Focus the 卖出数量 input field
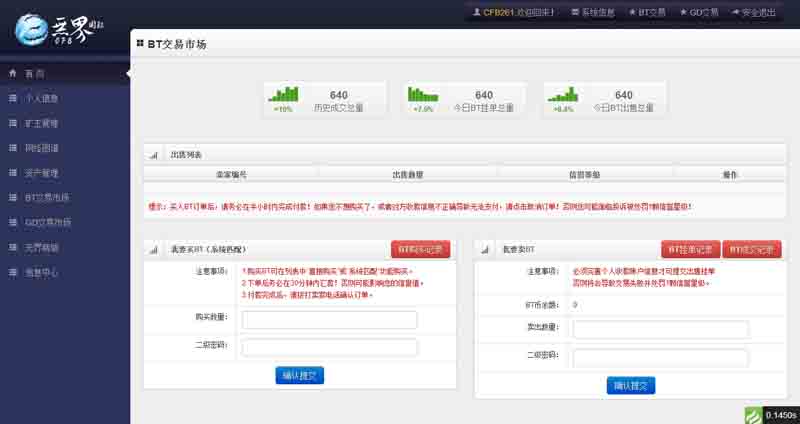This screenshot has width=800, height=424. 661,330
